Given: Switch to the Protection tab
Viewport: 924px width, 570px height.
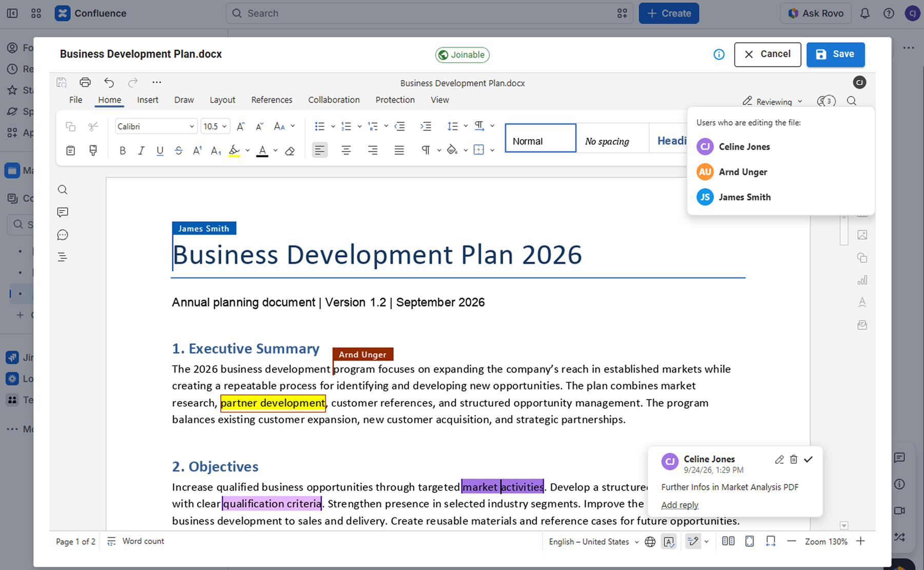Looking at the screenshot, I should tap(395, 100).
